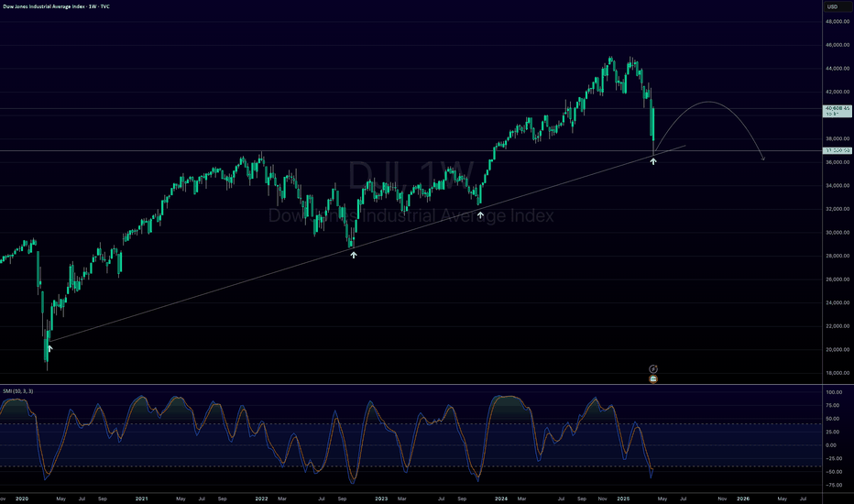Viewport: 854px width, 504px height.
Task: Click the 2024 year label on time axis
Action: point(501,499)
